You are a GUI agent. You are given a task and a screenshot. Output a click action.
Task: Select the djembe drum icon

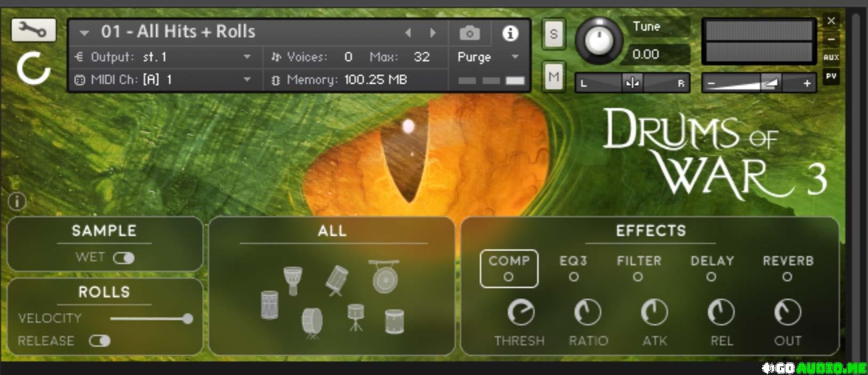point(292,281)
